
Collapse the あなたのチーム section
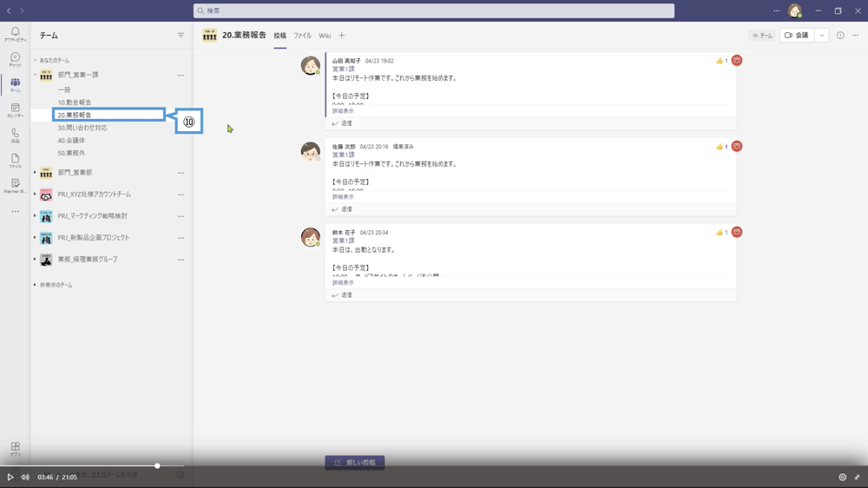(35, 60)
